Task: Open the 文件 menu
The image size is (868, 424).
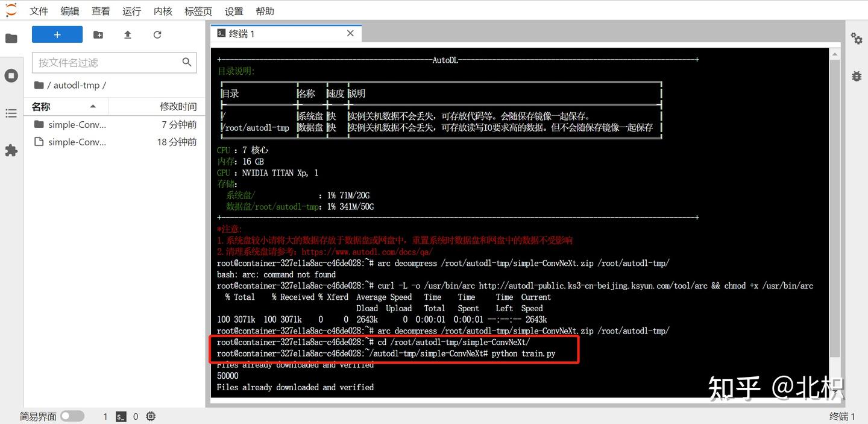Action: tap(39, 10)
